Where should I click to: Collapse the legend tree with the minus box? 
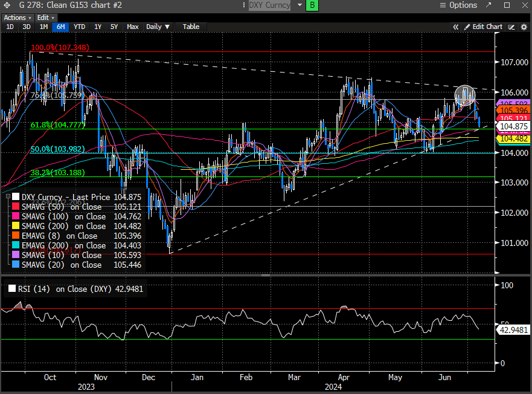[x=8, y=196]
